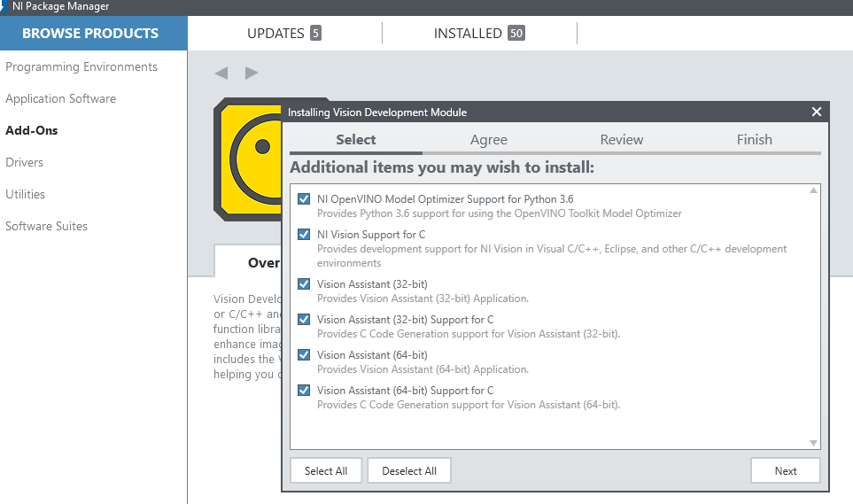853x504 pixels.
Task: Open the Software Suites category
Action: pos(47,226)
